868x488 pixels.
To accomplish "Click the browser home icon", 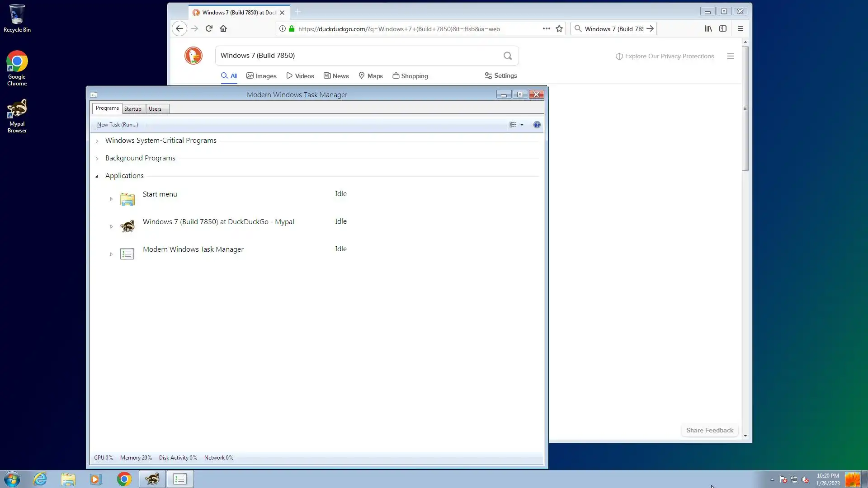I will pyautogui.click(x=223, y=28).
